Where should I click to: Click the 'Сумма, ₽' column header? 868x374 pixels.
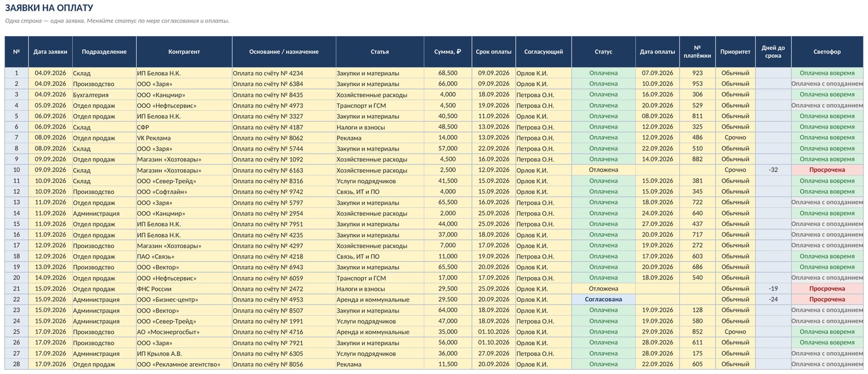(448, 52)
